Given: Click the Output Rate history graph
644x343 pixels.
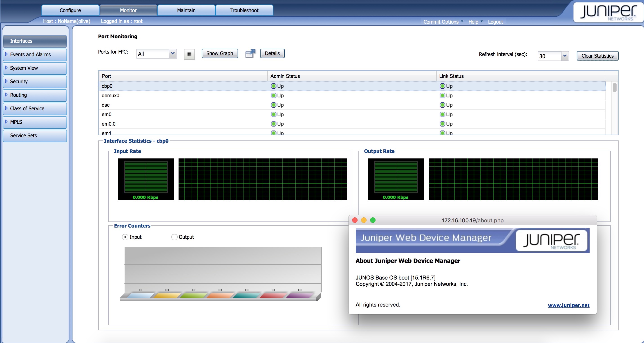Looking at the screenshot, I should [513, 179].
